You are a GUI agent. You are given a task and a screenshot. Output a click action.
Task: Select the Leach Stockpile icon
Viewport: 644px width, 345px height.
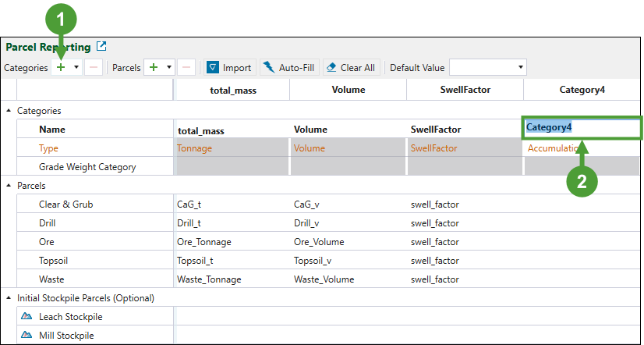[x=27, y=317]
